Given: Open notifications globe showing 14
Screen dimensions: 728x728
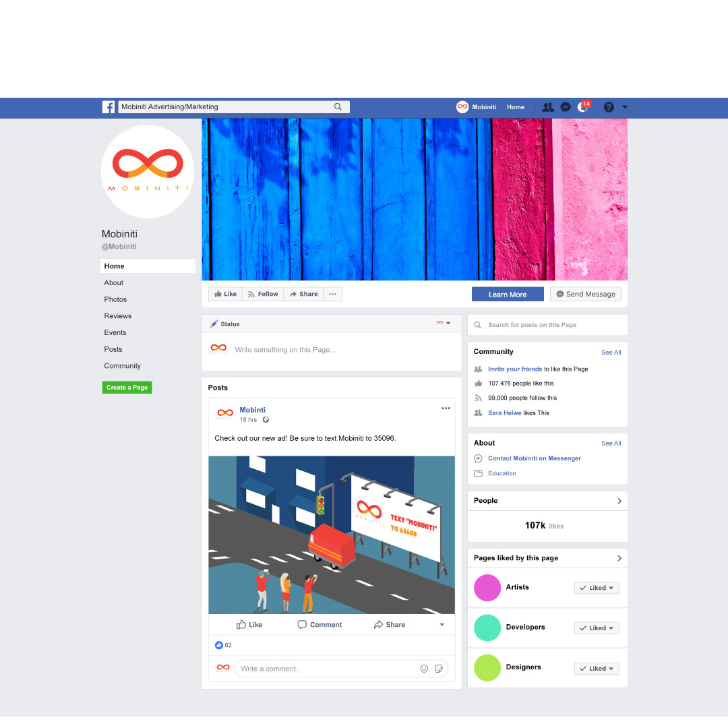Looking at the screenshot, I should pos(583,107).
